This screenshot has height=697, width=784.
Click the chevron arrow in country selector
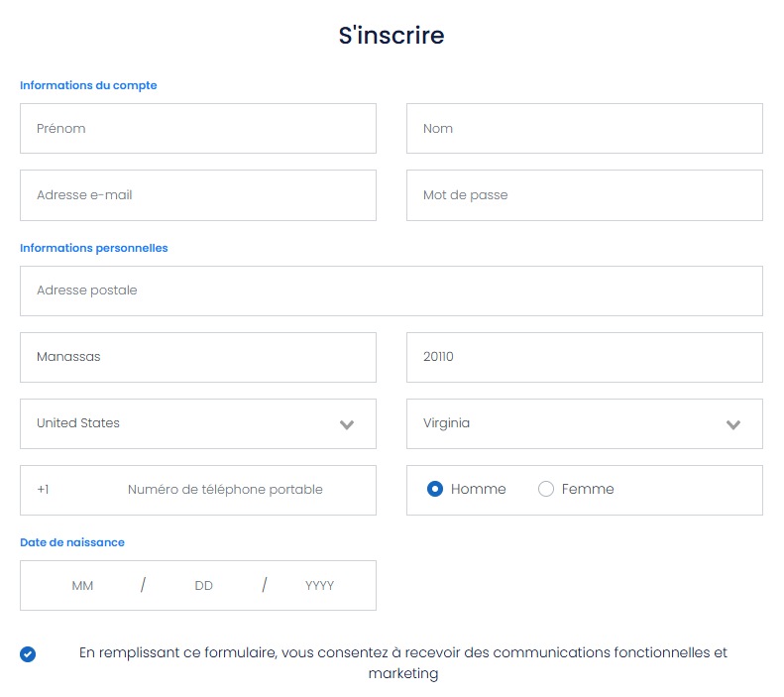pyautogui.click(x=347, y=425)
